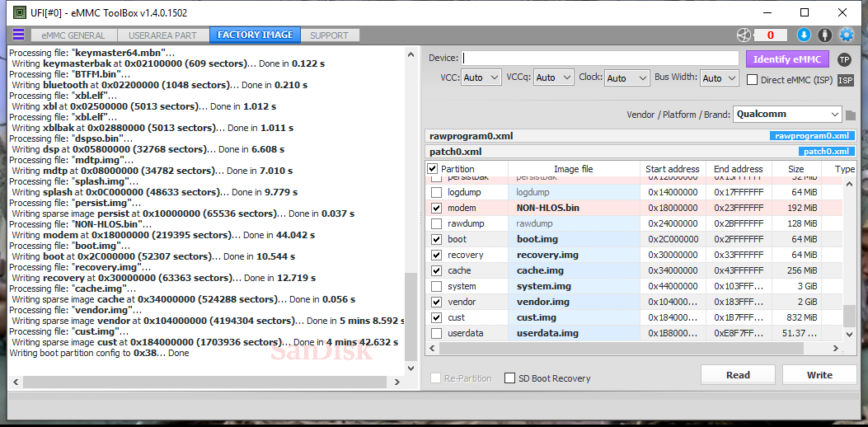Open the settings gear icon
This screenshot has height=427, width=868.
pos(846,35)
